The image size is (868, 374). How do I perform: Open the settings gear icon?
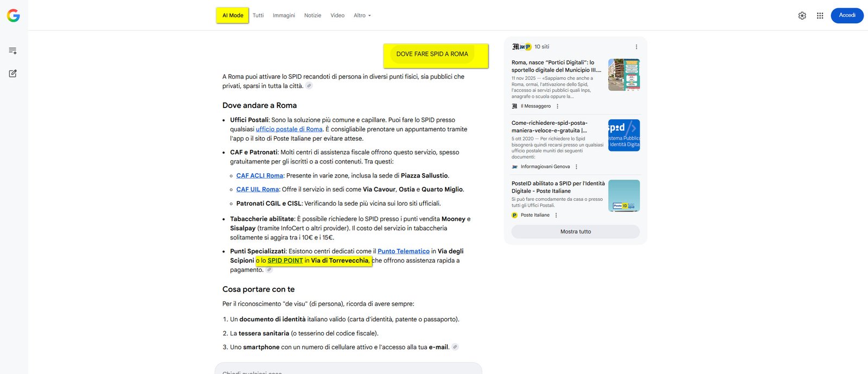[x=802, y=16]
